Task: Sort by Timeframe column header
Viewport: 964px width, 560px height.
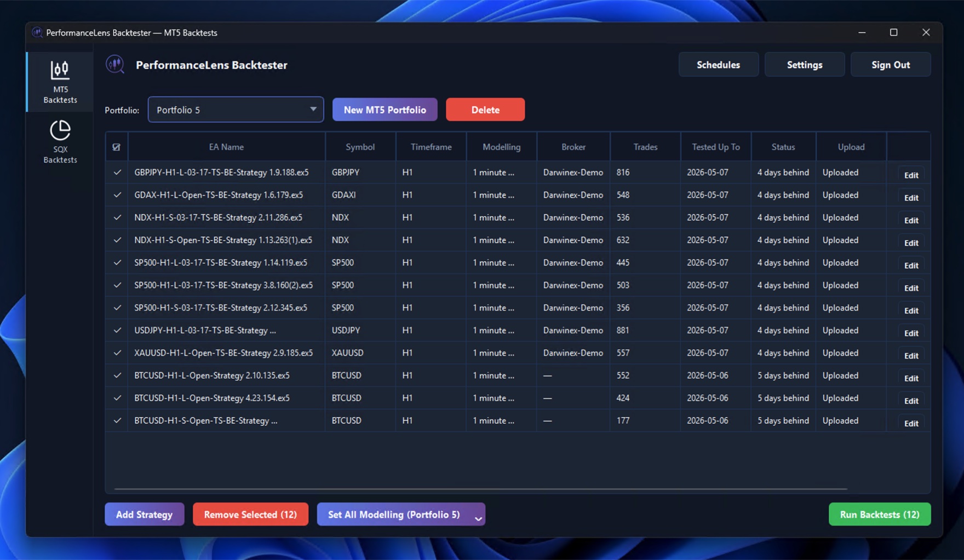Action: pyautogui.click(x=431, y=147)
